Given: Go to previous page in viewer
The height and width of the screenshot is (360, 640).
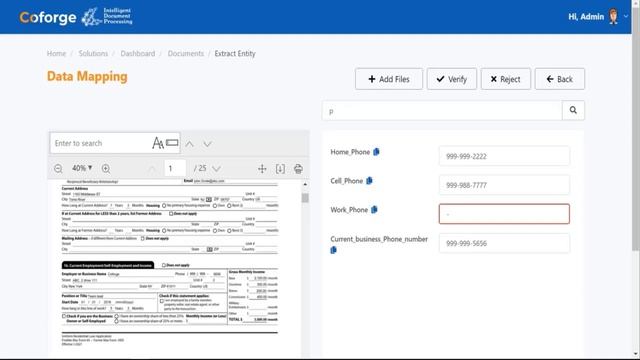Looking at the screenshot, I should click(152, 169).
